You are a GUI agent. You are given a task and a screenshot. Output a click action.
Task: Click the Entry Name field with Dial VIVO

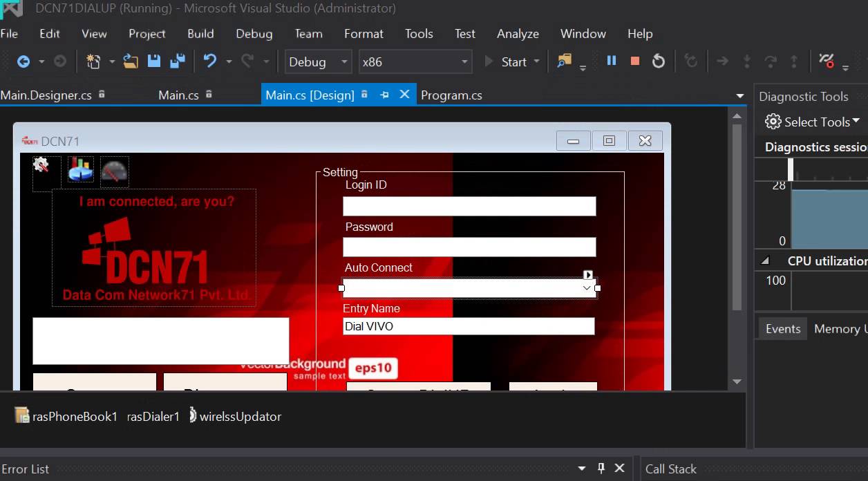click(x=469, y=326)
